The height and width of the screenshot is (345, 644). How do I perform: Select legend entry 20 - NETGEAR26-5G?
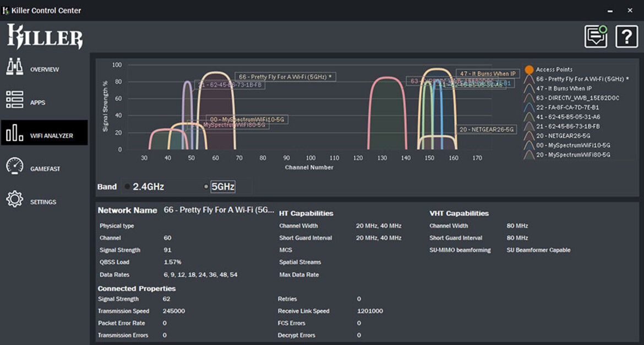tap(563, 136)
